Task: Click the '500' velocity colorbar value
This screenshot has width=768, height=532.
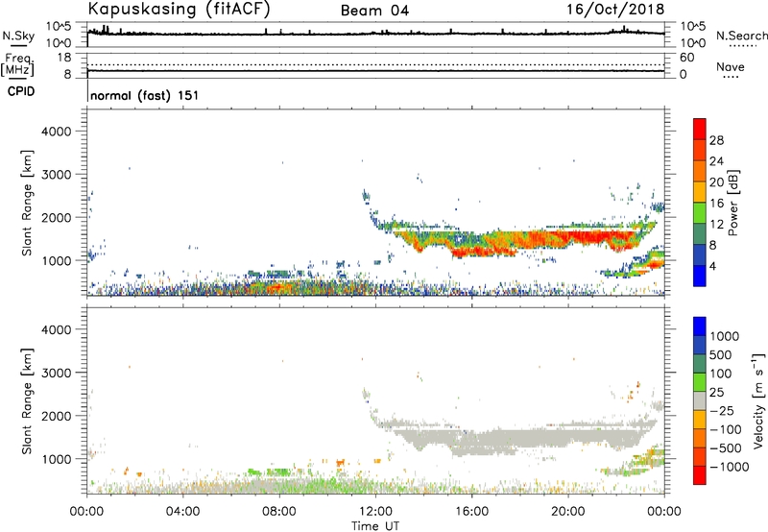Action: pos(721,354)
